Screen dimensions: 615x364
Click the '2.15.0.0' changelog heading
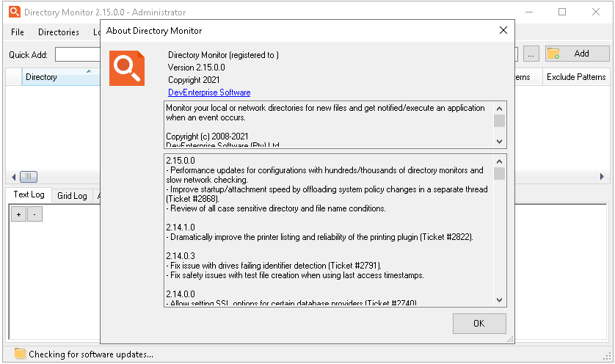click(x=181, y=161)
